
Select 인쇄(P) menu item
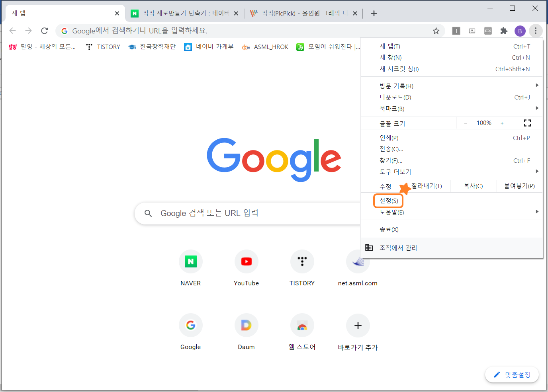click(x=452, y=138)
